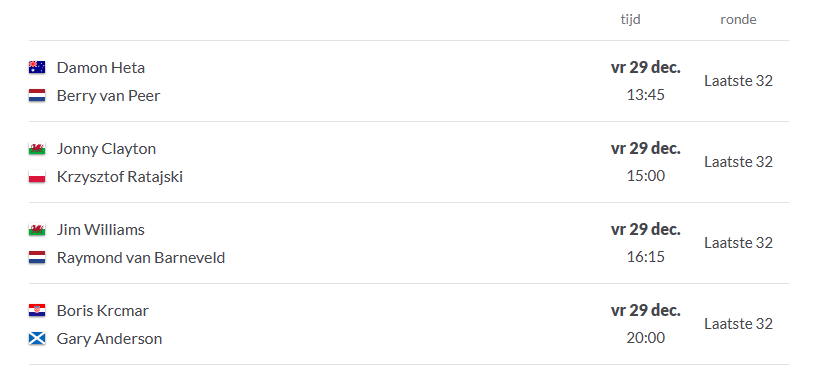The width and height of the screenshot is (813, 388).
Task: Open Damon Heta's player page
Action: coord(101,68)
